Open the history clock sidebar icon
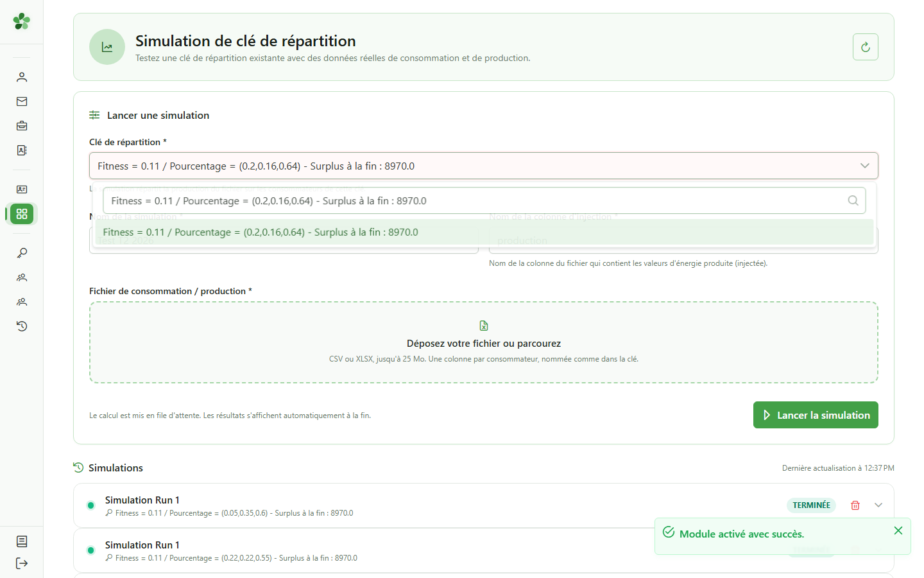The height and width of the screenshot is (578, 924). coord(22,326)
